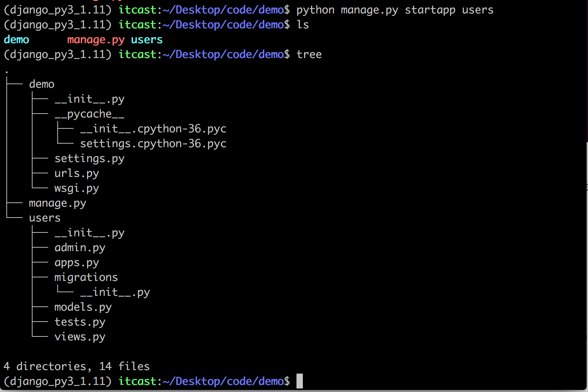This screenshot has height=392, width=588.
Task: Click cyan users in ls output
Action: coord(147,40)
